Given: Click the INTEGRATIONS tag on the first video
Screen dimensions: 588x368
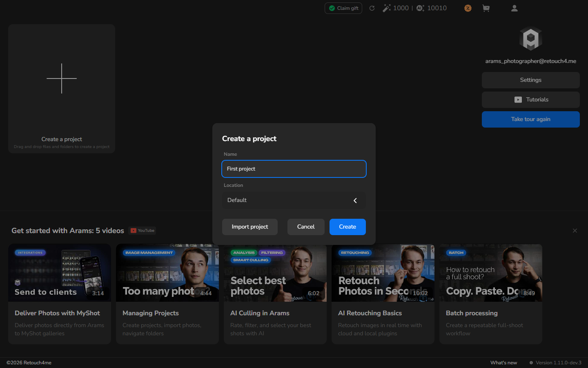Looking at the screenshot, I should tap(30, 253).
